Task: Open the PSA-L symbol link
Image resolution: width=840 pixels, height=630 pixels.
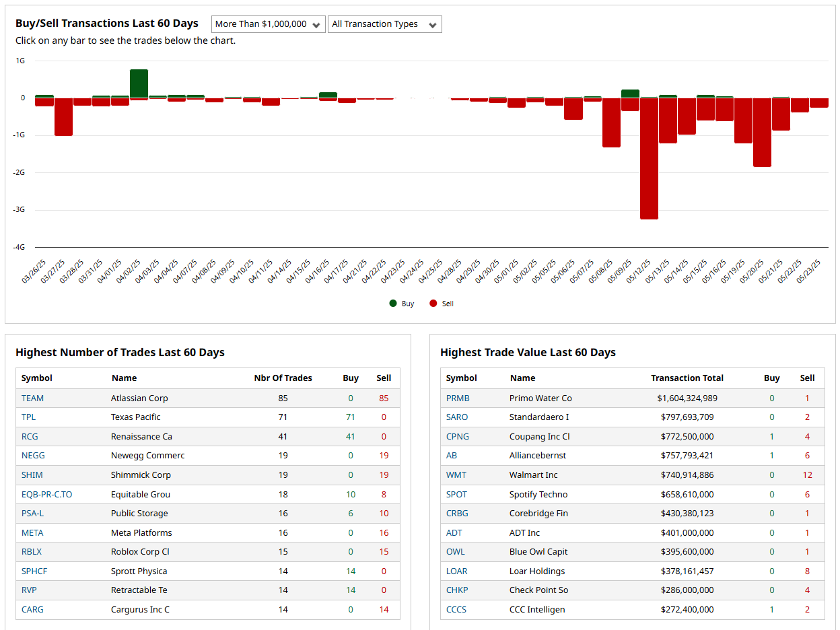Action: pyautogui.click(x=32, y=513)
